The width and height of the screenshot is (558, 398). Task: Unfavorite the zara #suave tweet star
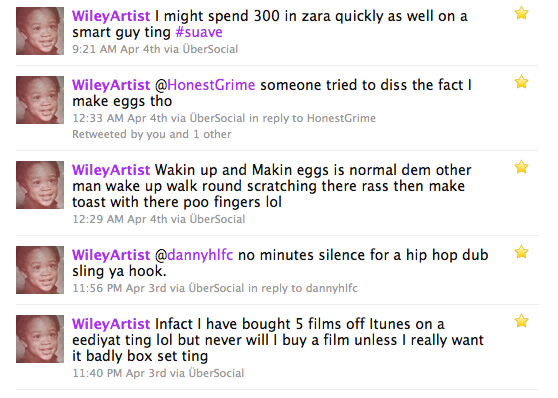(x=521, y=13)
